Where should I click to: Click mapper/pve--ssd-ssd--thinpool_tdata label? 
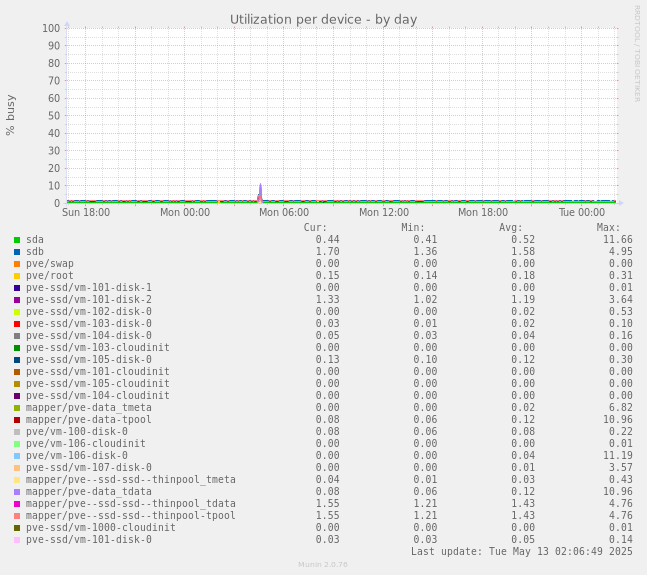[x=131, y=503]
